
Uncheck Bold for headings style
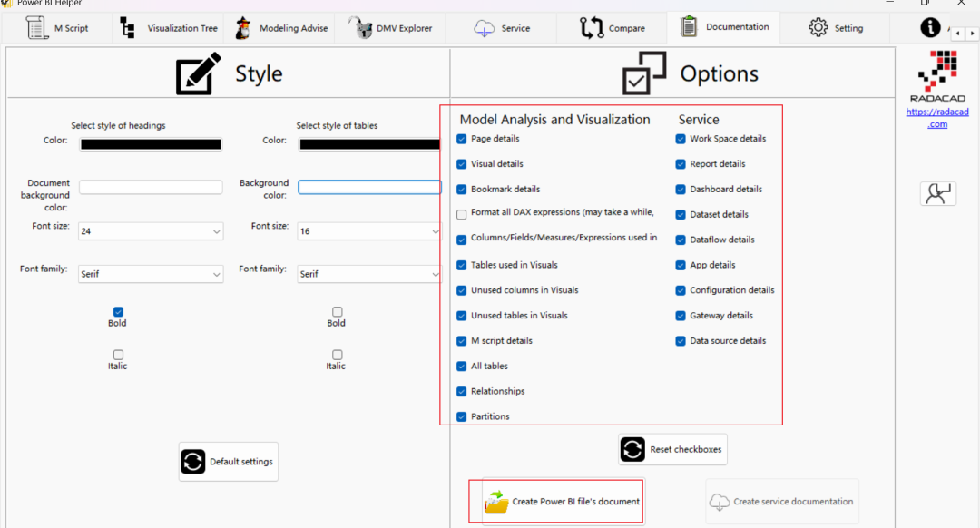(118, 312)
